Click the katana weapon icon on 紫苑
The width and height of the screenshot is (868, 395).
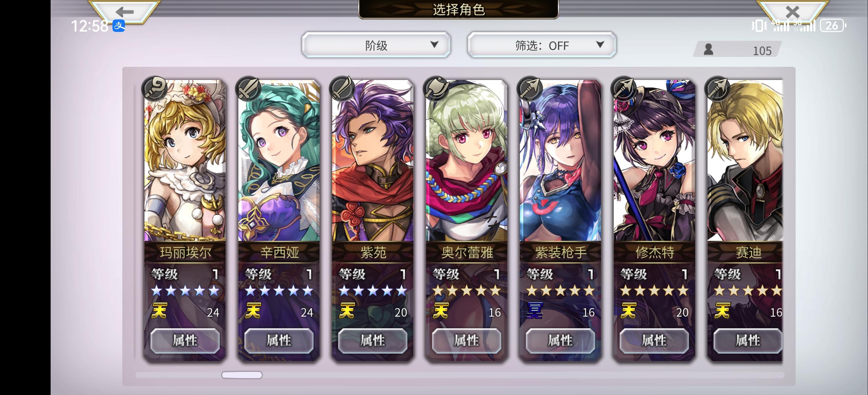(342, 88)
